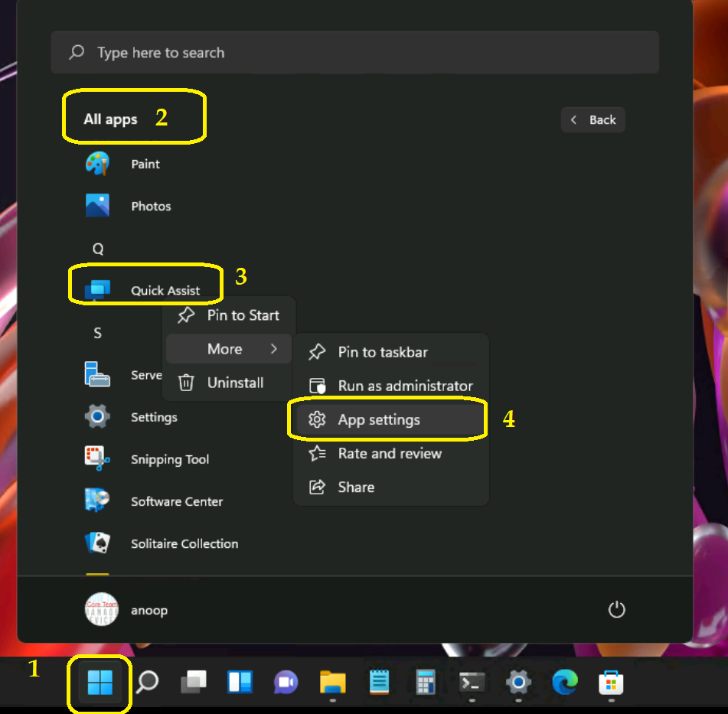Viewport: 728px width, 714px height.
Task: Click the anoop user avatar picture
Action: (102, 609)
